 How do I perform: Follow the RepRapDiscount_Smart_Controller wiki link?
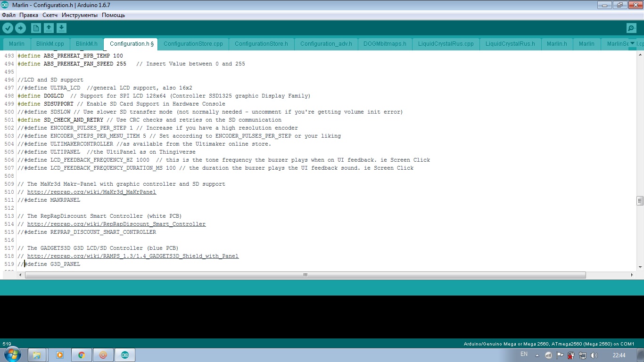coord(116,224)
